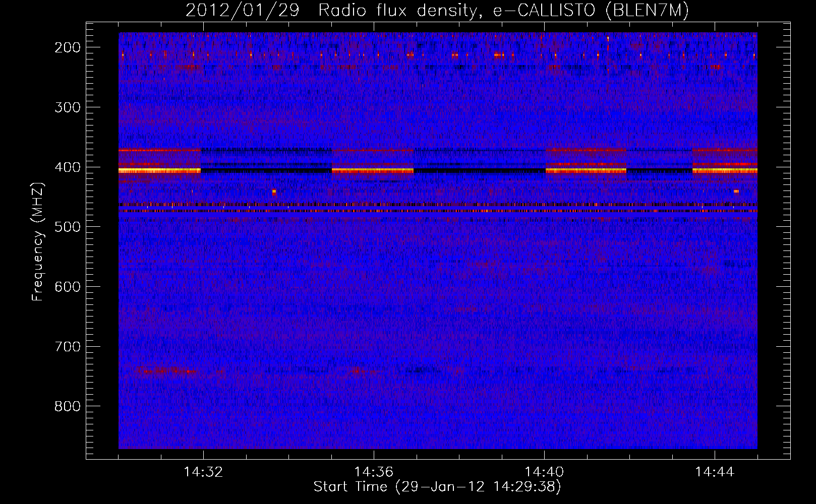Click the 14:44 time tick label
Viewport: 816px width, 504px height.
click(x=715, y=472)
